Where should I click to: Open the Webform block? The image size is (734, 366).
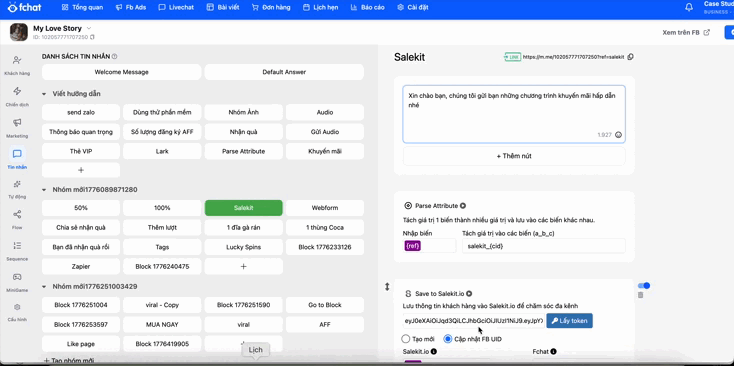[325, 208]
